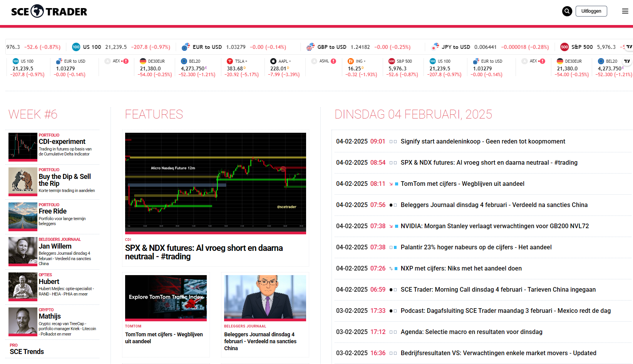The width and height of the screenshot is (633, 364).
Task: Click the 09:01 timestamp in the news list
Action: (378, 142)
